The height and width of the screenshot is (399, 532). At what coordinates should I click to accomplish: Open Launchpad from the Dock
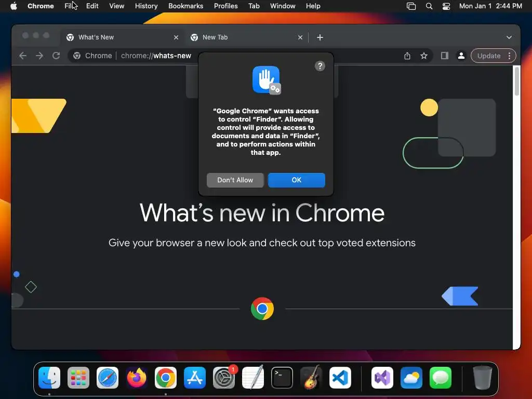coord(78,378)
